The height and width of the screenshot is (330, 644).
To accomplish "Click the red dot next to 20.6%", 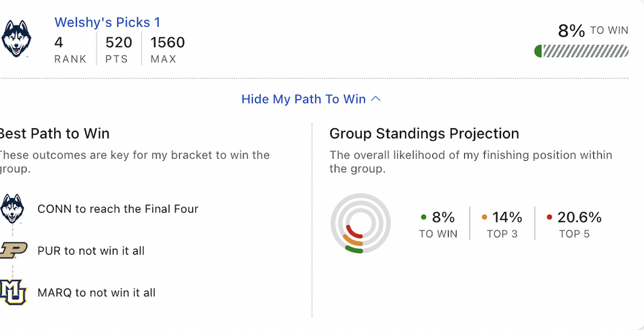I will pos(549,217).
